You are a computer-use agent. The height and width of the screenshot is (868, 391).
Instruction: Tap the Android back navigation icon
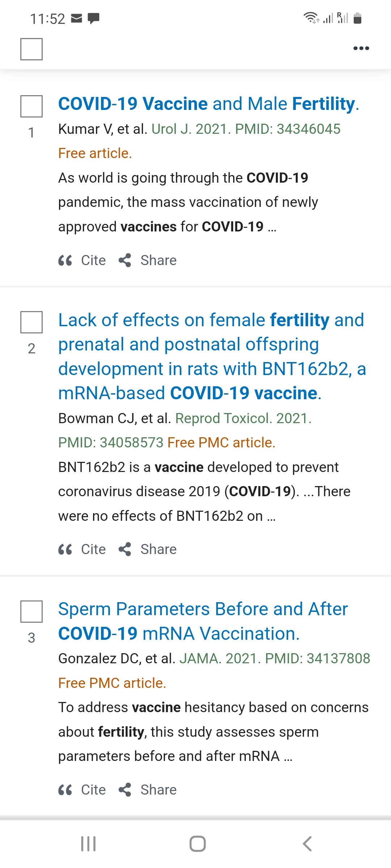[307, 844]
